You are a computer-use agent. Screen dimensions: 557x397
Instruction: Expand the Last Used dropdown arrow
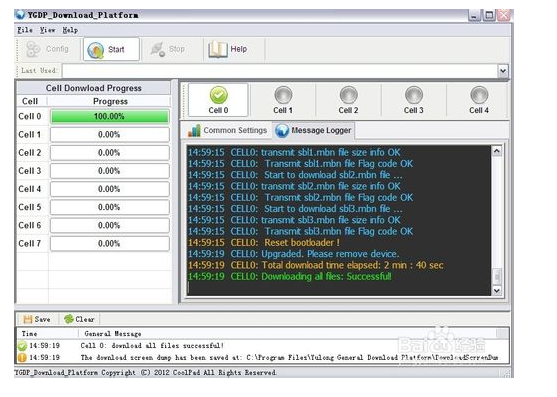(503, 70)
